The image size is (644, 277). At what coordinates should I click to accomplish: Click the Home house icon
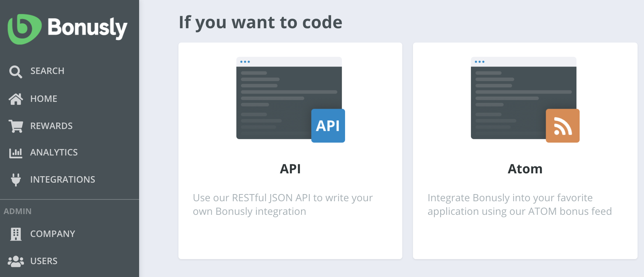pyautogui.click(x=16, y=99)
